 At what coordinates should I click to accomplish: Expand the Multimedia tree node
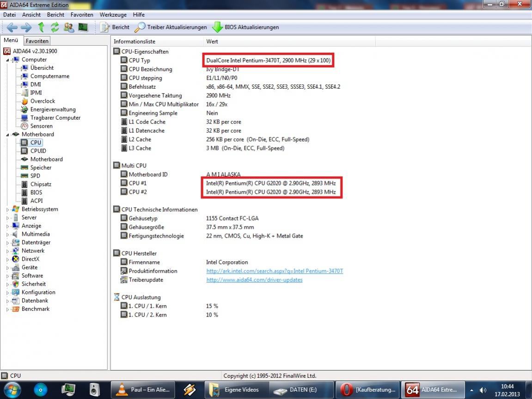click(x=7, y=234)
